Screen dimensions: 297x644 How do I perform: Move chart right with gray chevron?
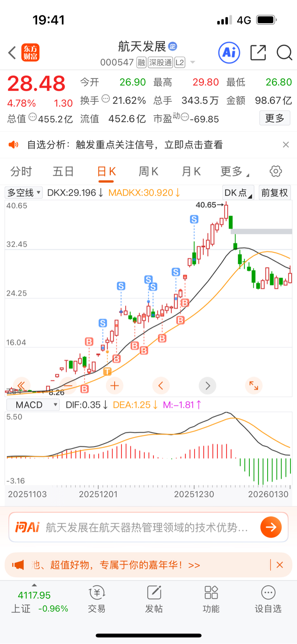coord(208,385)
